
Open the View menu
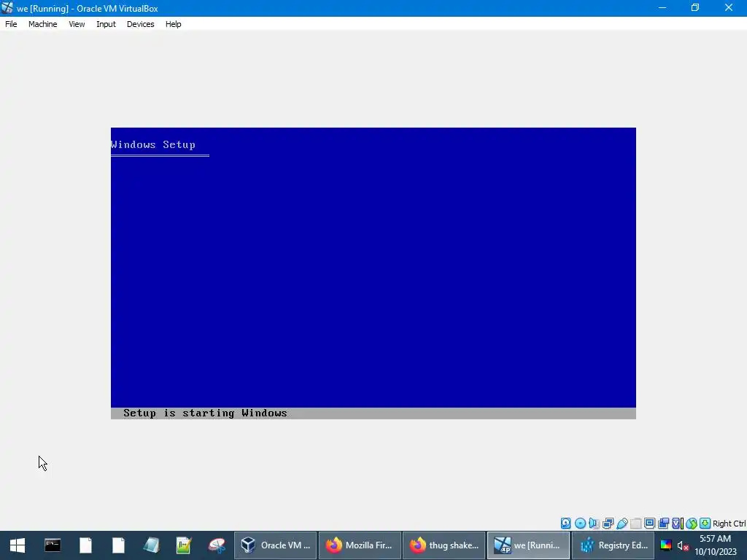(77, 24)
